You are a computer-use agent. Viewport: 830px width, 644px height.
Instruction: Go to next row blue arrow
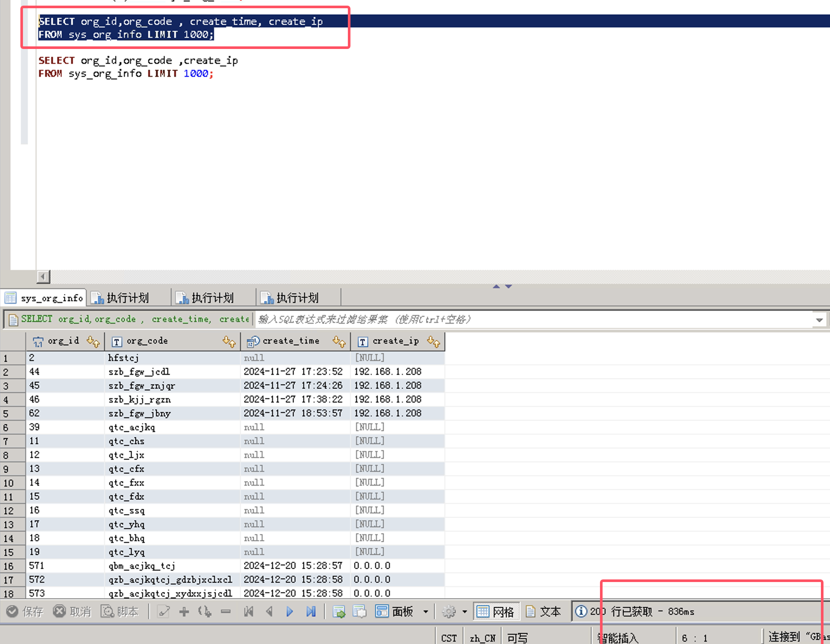click(x=290, y=611)
